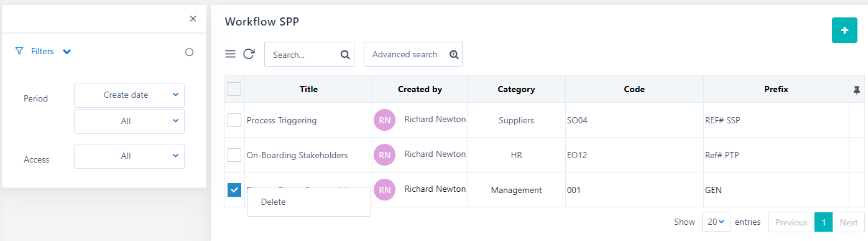Sort by Category column header
868x241 pixels.
point(516,89)
